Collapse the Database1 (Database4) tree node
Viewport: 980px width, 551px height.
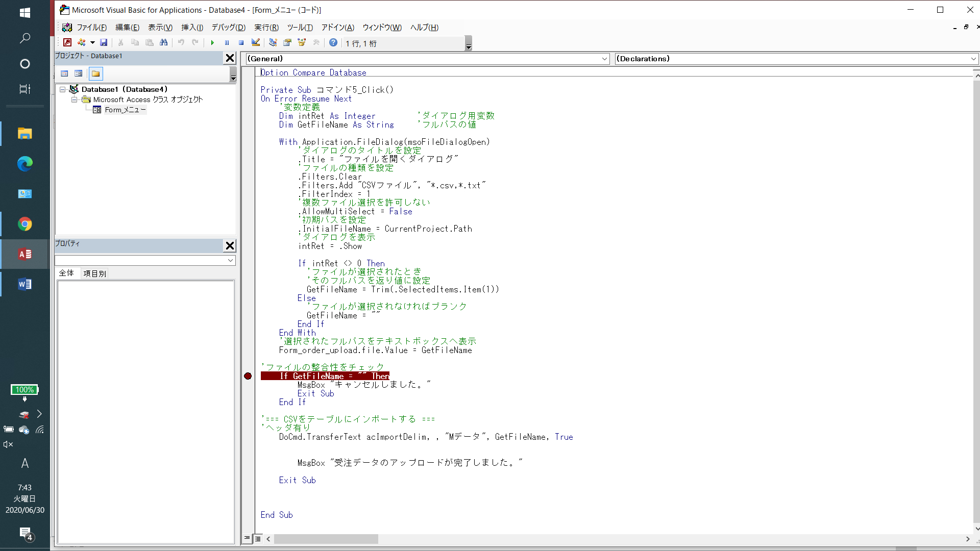click(63, 89)
